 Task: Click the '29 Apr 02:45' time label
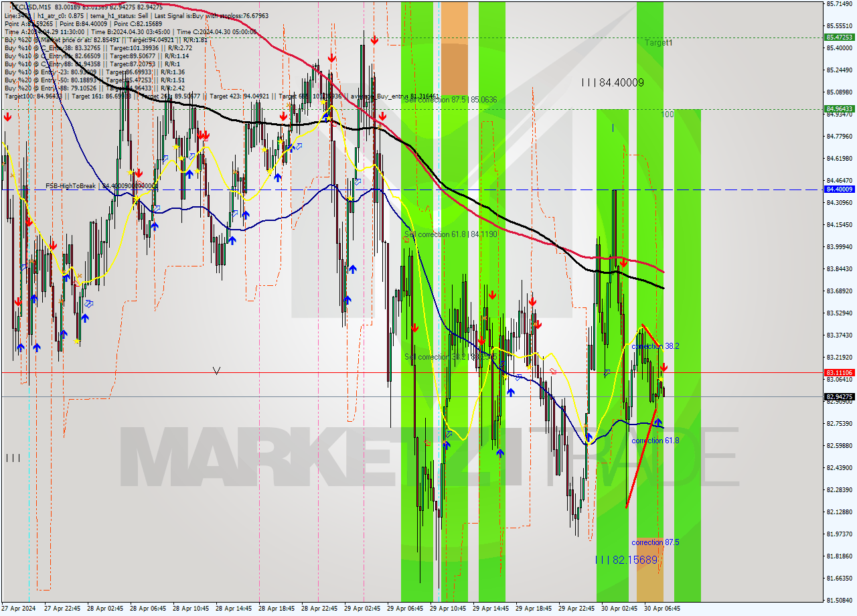(x=362, y=609)
